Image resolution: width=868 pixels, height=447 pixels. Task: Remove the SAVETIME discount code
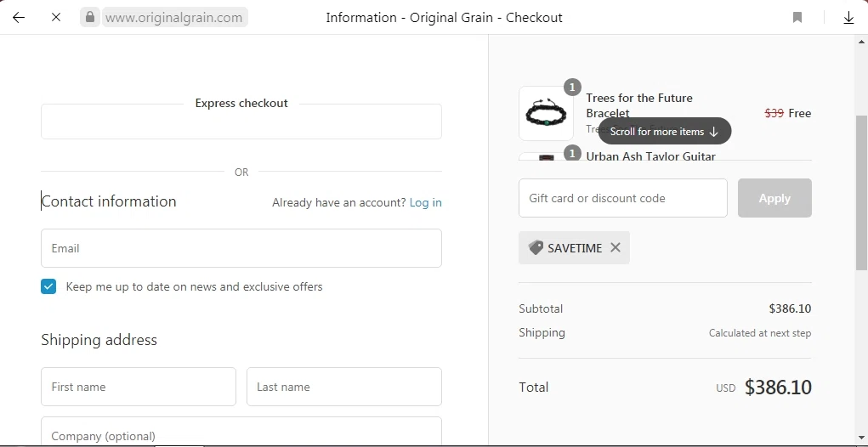point(616,247)
